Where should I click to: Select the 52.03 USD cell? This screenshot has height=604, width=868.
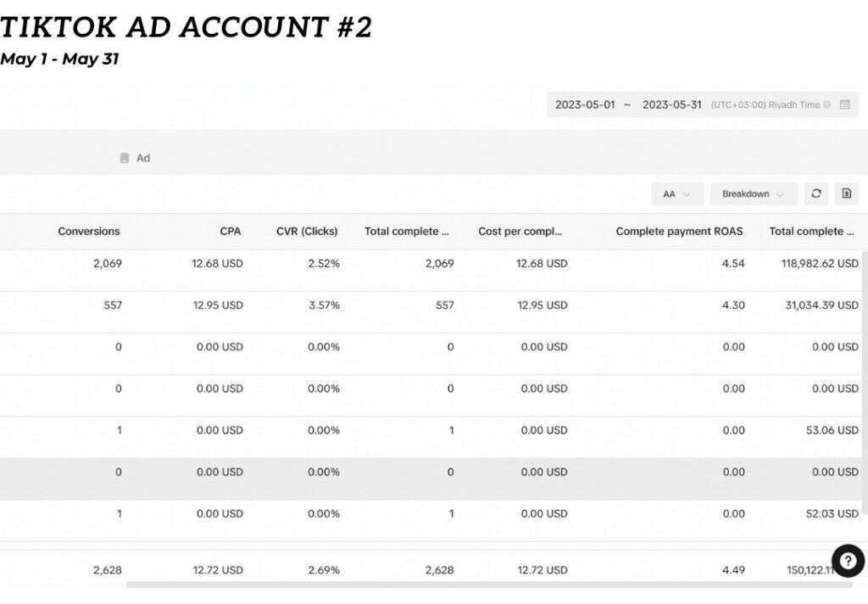pyautogui.click(x=832, y=514)
